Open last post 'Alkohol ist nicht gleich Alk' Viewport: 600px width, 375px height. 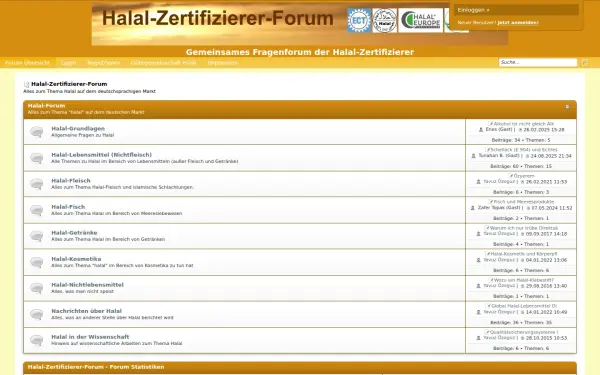523,124
